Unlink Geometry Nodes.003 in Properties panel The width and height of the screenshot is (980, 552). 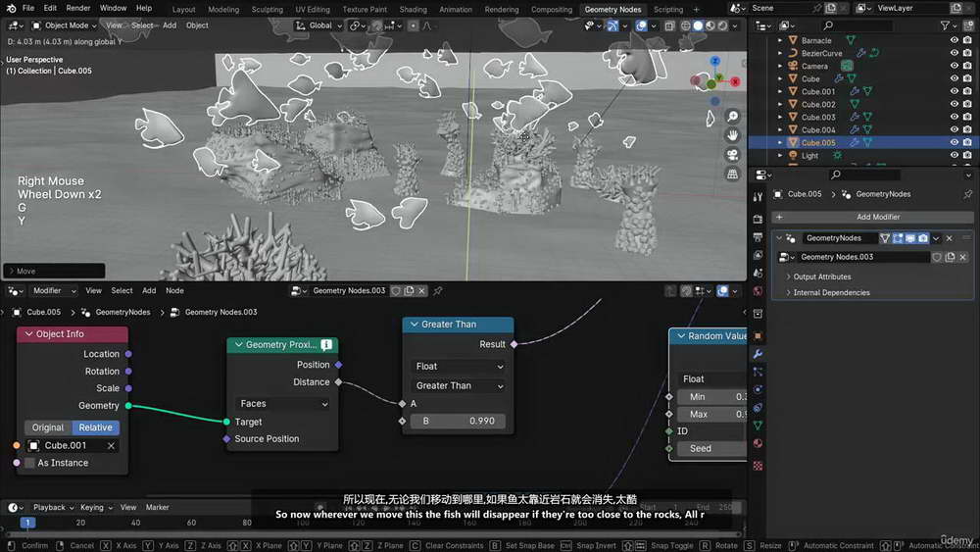click(963, 257)
